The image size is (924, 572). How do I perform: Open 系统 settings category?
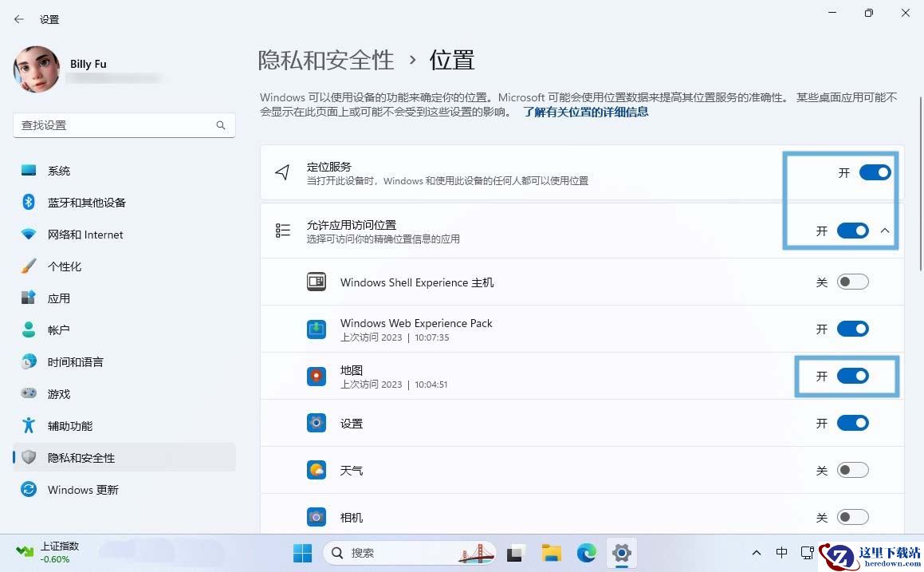[x=124, y=171]
